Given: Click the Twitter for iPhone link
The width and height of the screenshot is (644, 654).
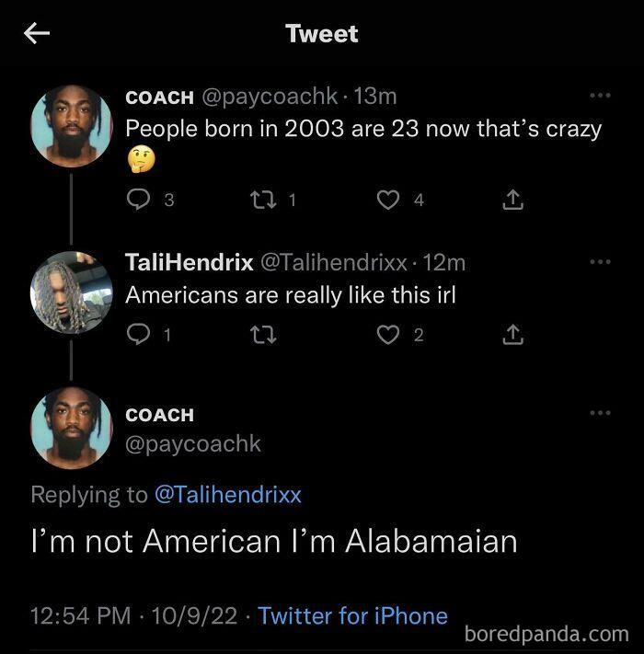Looking at the screenshot, I should (352, 615).
